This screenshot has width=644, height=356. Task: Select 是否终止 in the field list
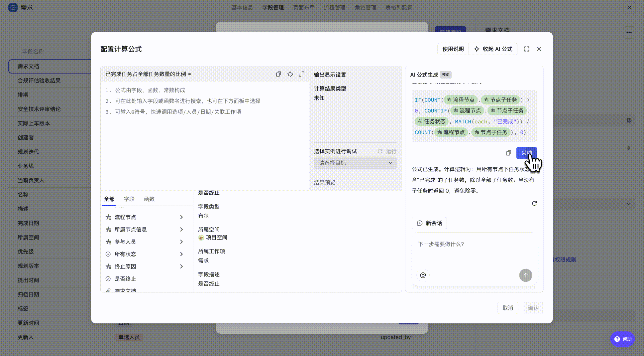147,279
